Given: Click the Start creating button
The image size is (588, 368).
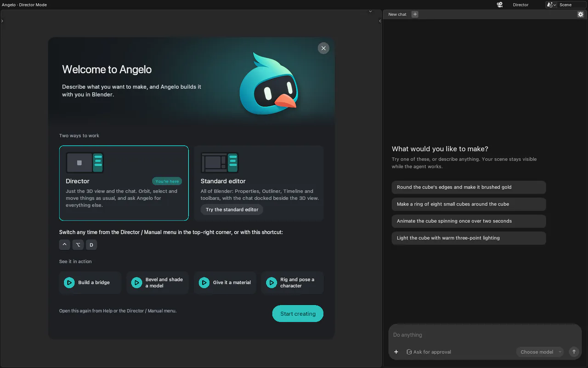Looking at the screenshot, I should tap(298, 314).
